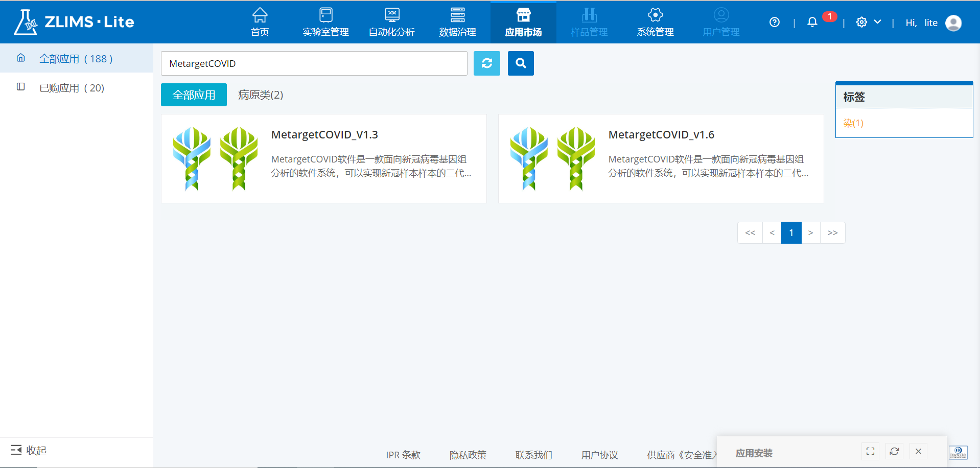Click the 应用安装 panel title
Image resolution: width=980 pixels, height=468 pixels.
(x=754, y=453)
